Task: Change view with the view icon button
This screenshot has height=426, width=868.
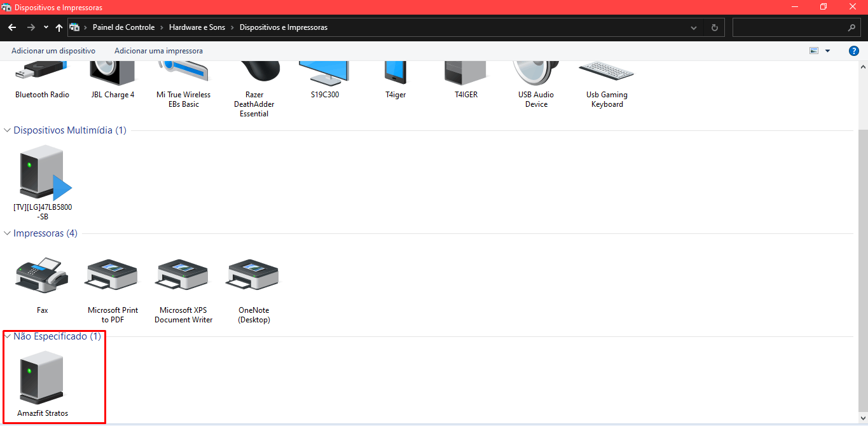Action: (814, 51)
